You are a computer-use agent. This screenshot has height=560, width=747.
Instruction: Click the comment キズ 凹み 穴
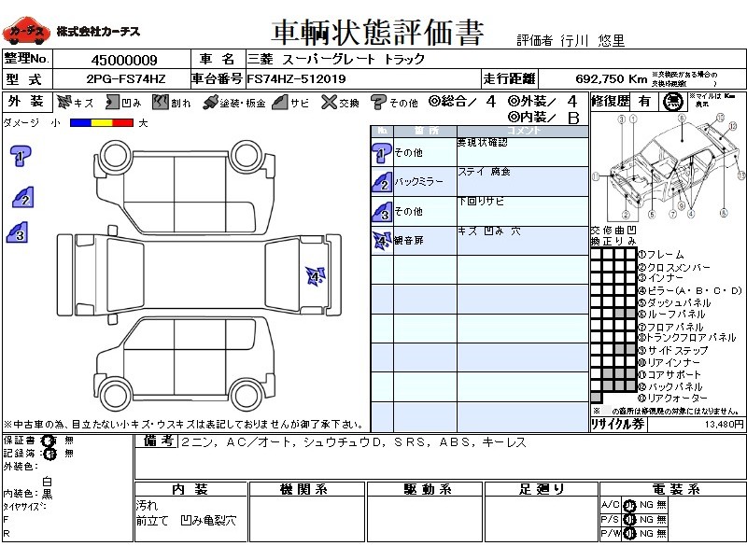489,231
